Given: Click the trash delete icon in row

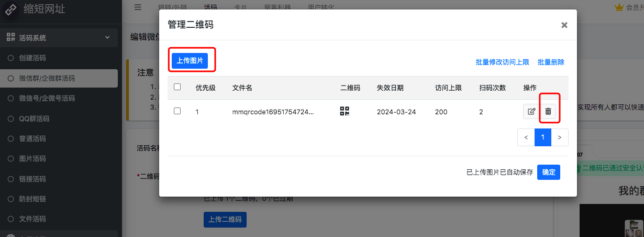Looking at the screenshot, I should click(x=548, y=111).
